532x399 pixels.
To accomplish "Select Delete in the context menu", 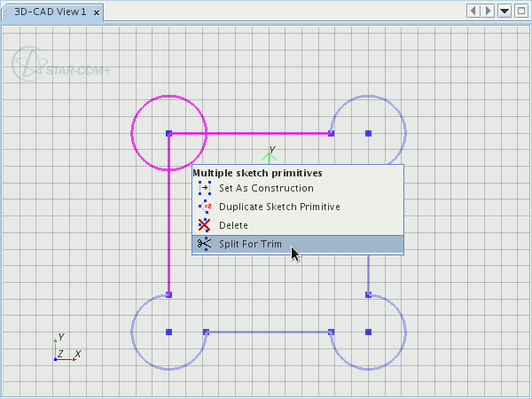I will pyautogui.click(x=233, y=225).
